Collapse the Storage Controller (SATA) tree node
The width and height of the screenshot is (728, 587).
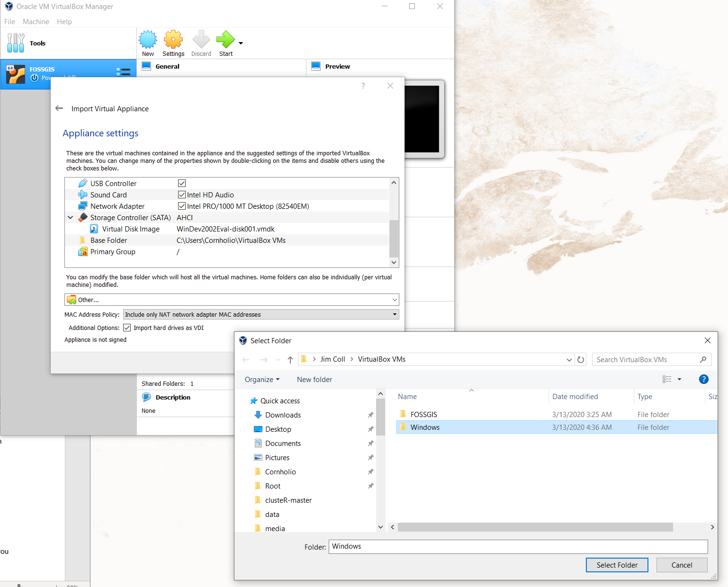(71, 217)
